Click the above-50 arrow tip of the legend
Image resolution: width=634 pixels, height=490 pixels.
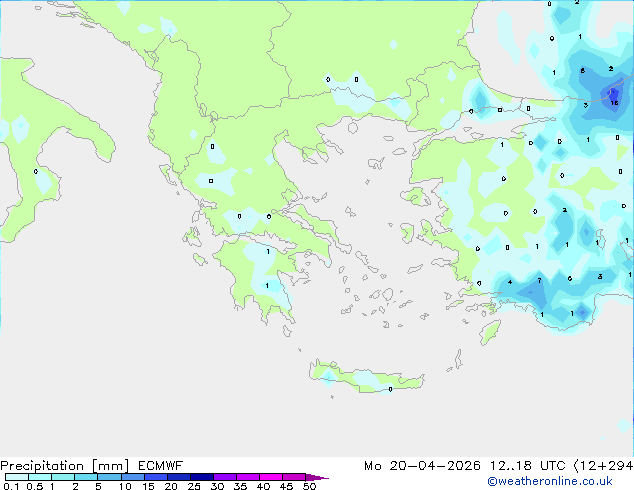pyautogui.click(x=317, y=477)
